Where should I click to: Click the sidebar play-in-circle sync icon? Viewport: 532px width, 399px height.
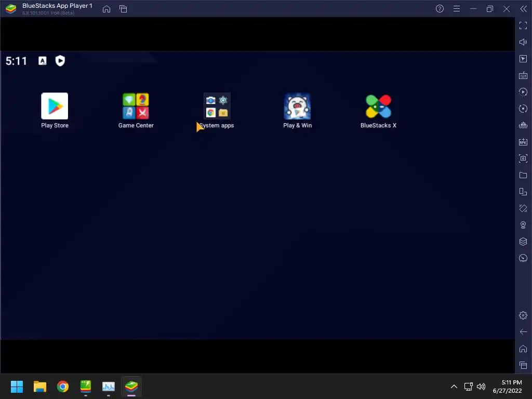523,92
